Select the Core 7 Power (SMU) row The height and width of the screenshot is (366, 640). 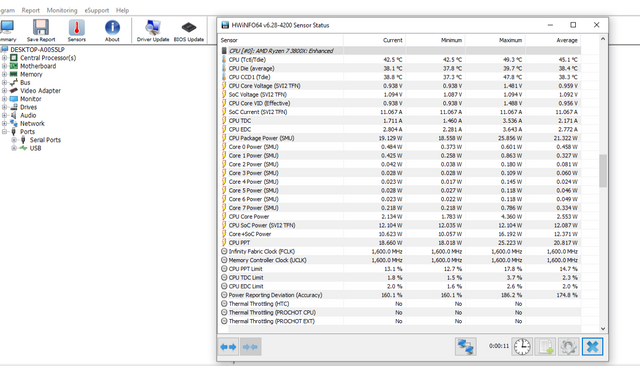pos(400,208)
